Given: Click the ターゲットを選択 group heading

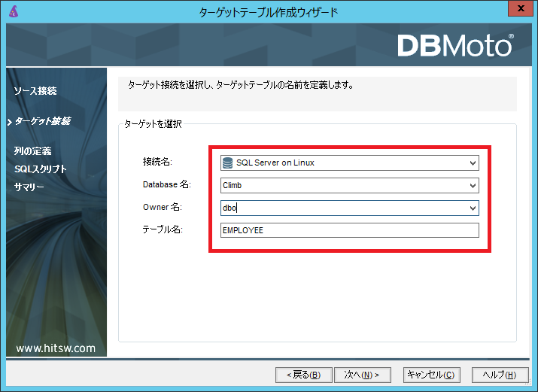Looking at the screenshot, I should pos(153,124).
